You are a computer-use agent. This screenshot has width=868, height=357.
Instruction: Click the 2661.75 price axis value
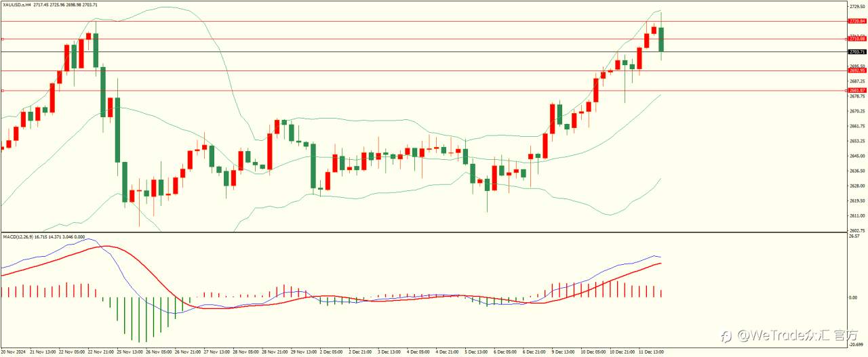click(857, 126)
